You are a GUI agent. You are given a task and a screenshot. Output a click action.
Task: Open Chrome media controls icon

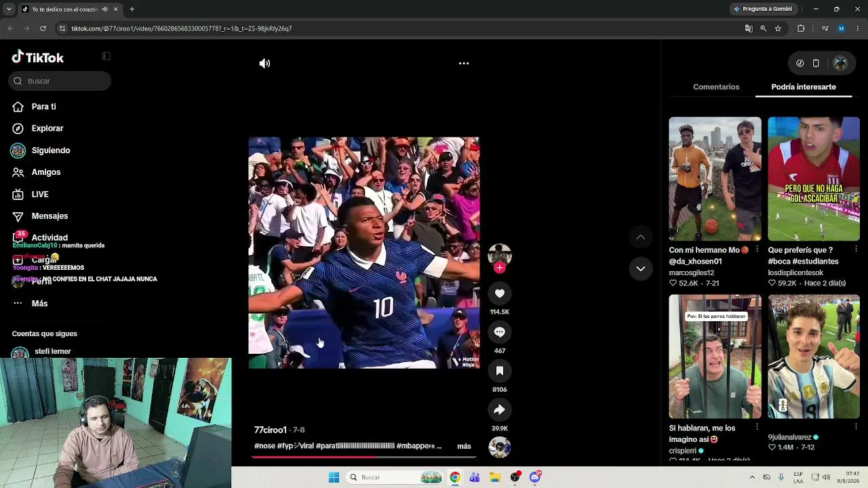click(825, 28)
